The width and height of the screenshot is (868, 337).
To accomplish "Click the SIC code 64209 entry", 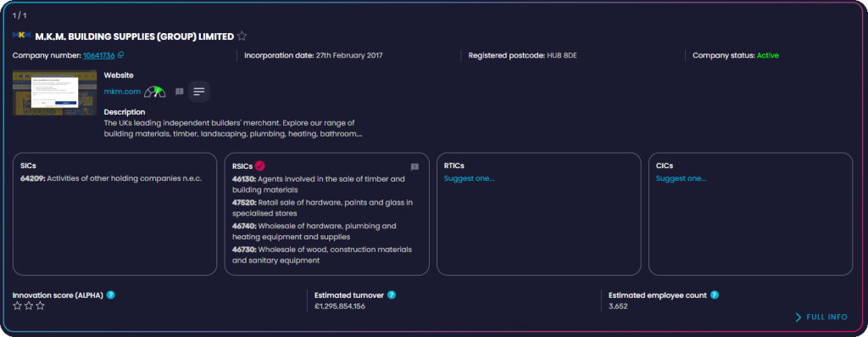I will point(108,178).
